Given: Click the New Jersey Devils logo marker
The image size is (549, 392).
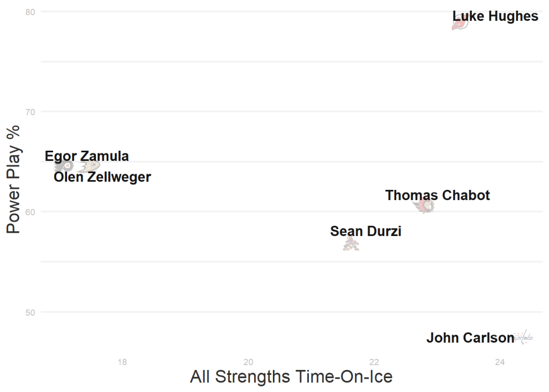Looking at the screenshot, I should tap(460, 24).
